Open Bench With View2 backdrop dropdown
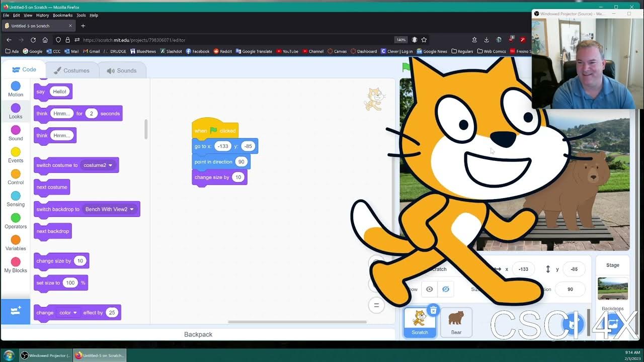 (x=110, y=209)
